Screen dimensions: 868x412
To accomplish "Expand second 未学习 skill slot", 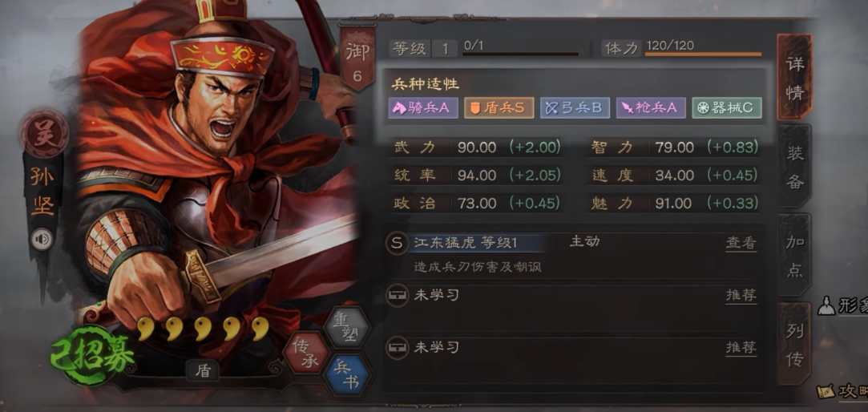I will click(572, 358).
